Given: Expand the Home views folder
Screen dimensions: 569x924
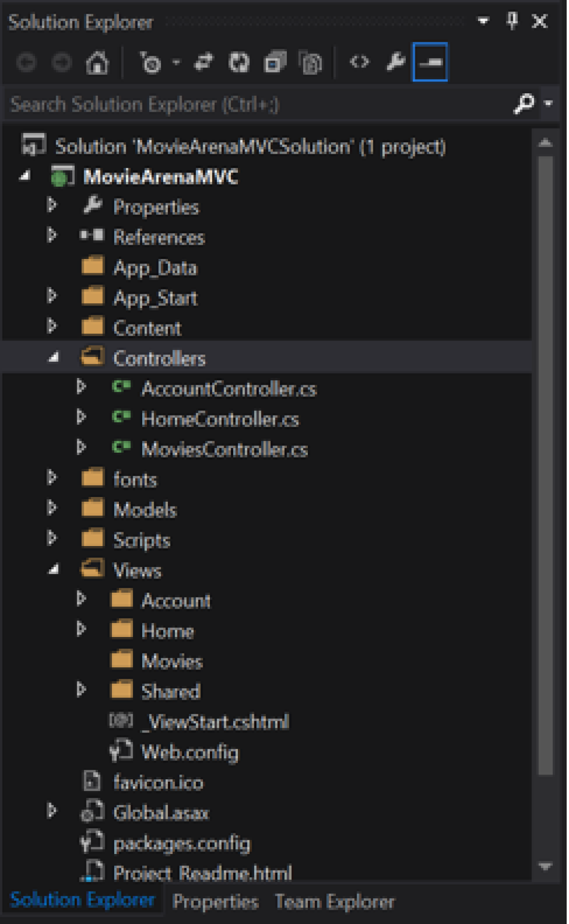Looking at the screenshot, I should [81, 629].
